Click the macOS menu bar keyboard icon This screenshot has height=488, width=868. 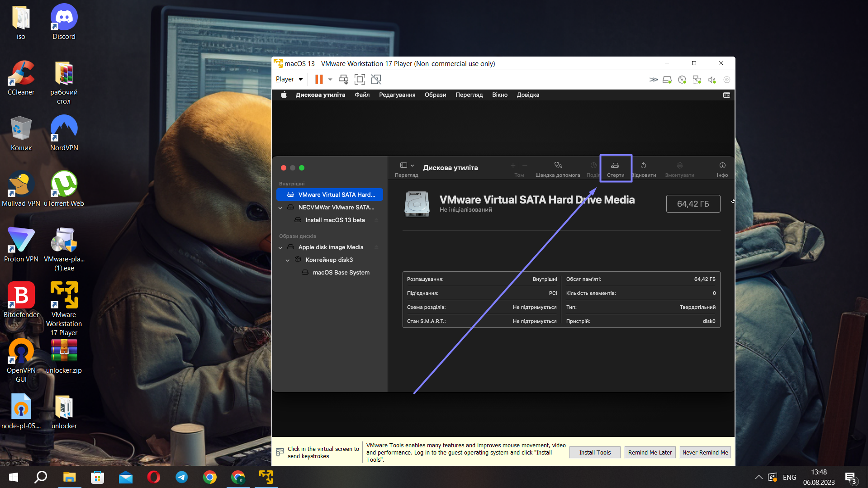(726, 95)
